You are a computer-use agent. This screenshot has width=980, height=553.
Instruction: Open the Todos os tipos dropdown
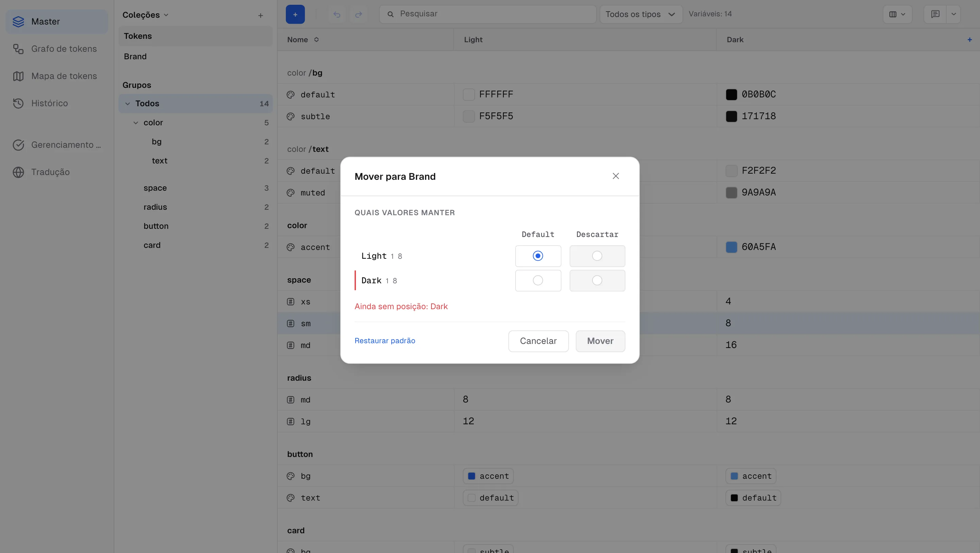point(641,14)
